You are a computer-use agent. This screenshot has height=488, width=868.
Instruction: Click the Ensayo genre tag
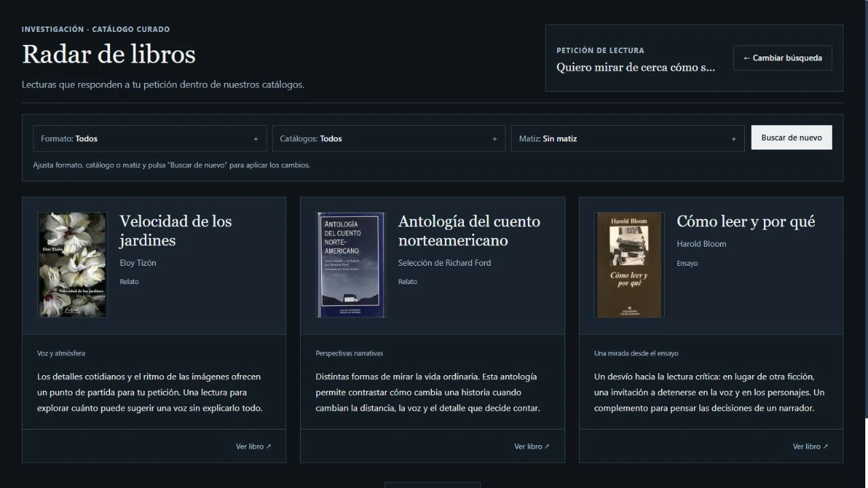click(x=687, y=263)
